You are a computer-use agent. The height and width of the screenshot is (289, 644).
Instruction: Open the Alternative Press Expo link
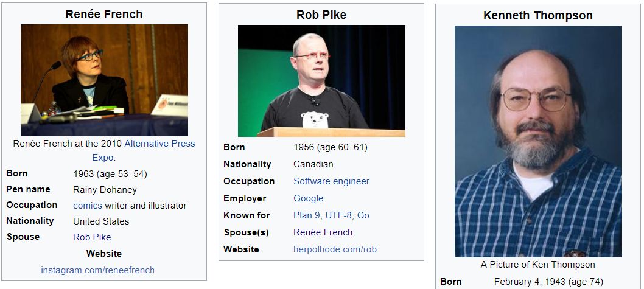point(159,144)
